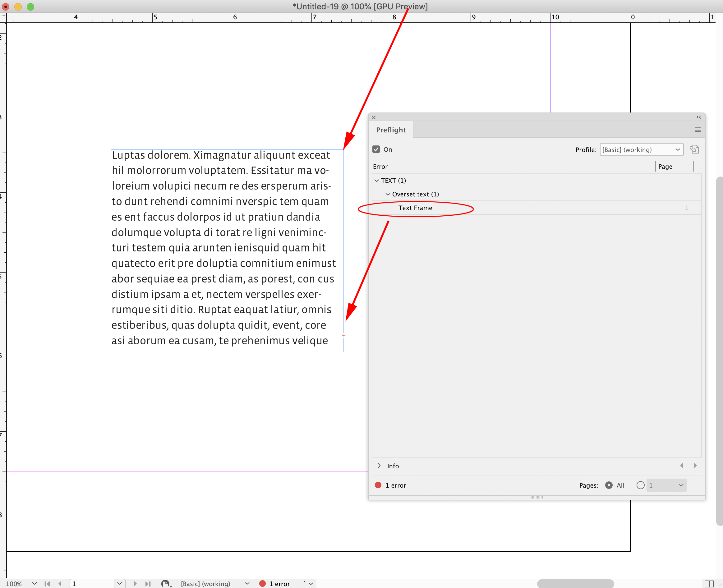Go to next page in status bar

136,584
